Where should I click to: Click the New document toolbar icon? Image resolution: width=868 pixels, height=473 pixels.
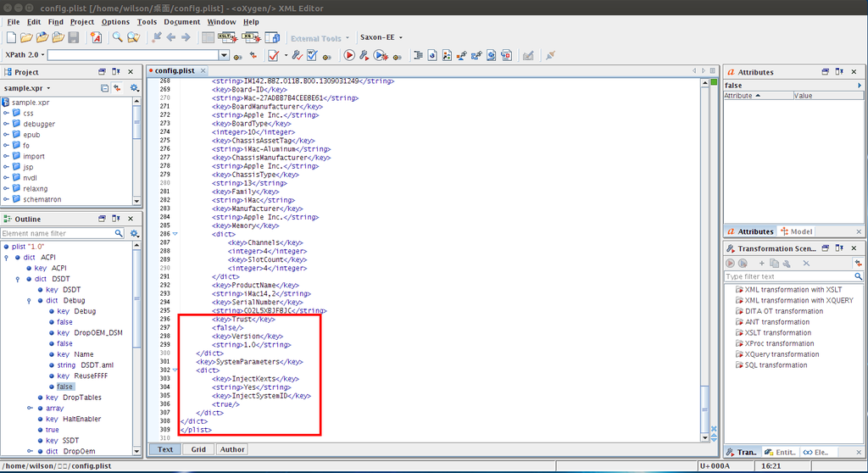coord(11,37)
